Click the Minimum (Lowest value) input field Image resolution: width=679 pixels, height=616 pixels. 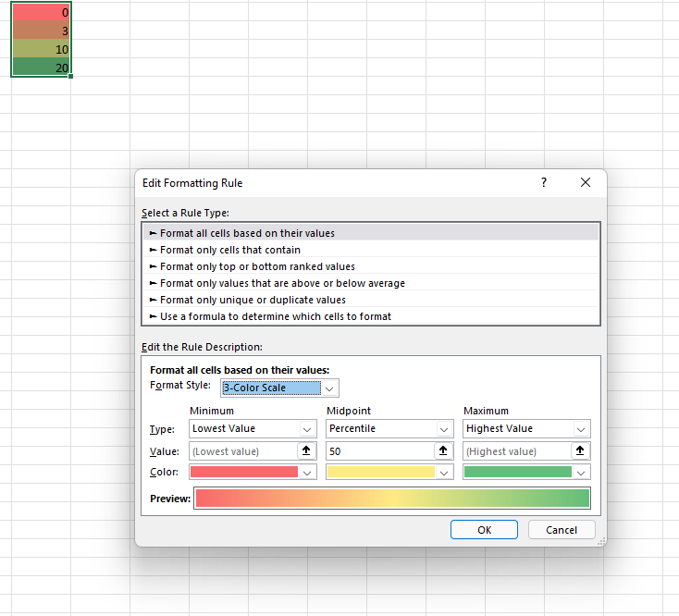tap(243, 451)
